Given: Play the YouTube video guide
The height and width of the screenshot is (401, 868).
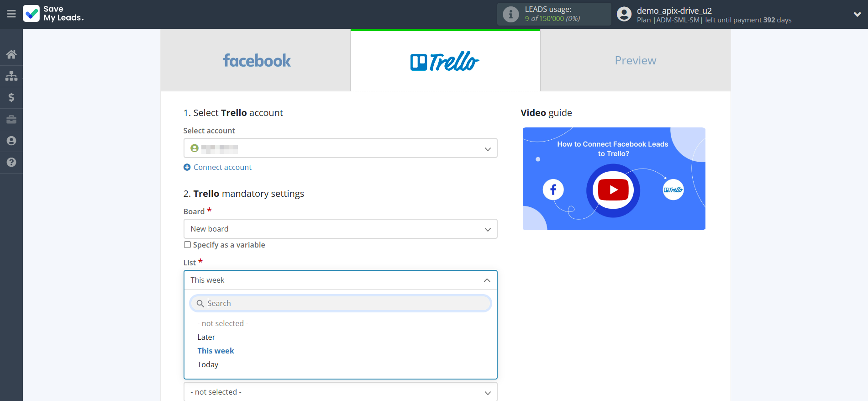Looking at the screenshot, I should (x=613, y=190).
